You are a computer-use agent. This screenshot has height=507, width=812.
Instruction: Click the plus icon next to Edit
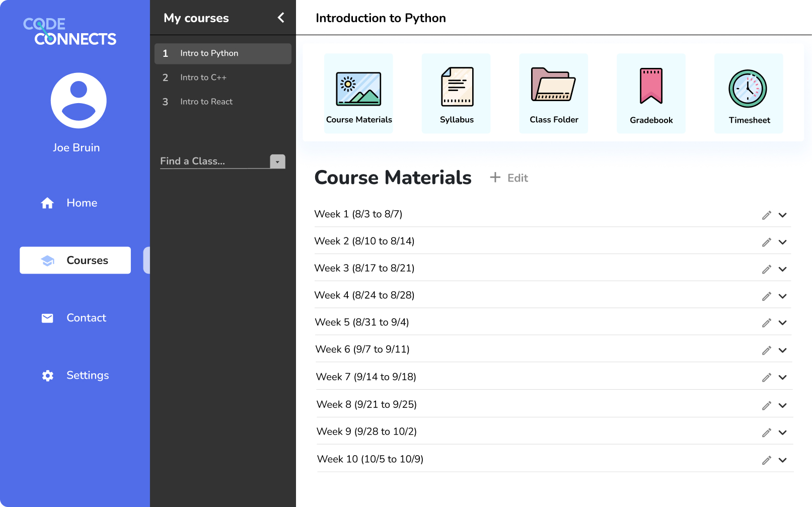point(495,177)
